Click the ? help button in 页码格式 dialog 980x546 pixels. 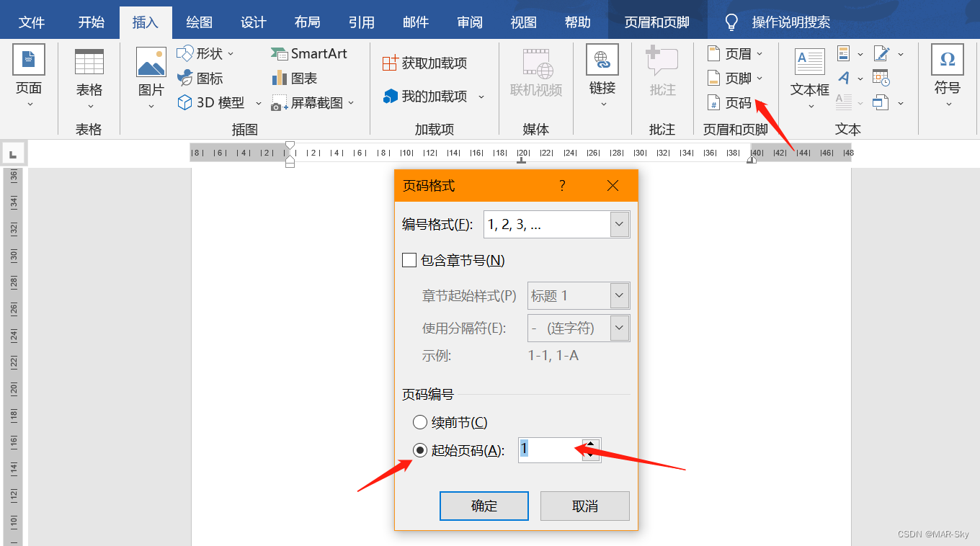click(562, 186)
